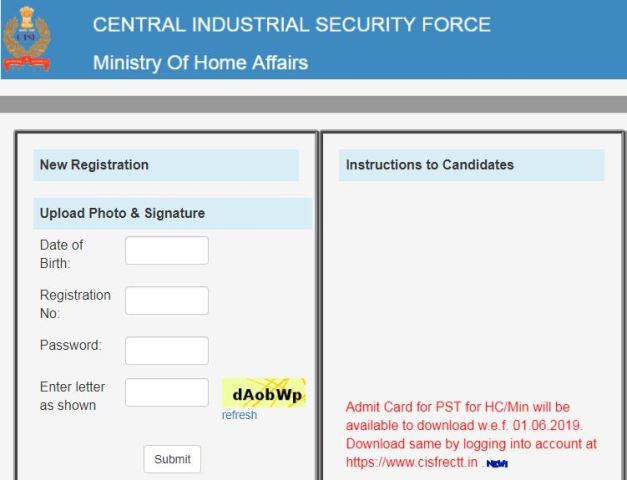Open the New Registration section
Image resolution: width=627 pixels, height=480 pixels.
click(x=94, y=165)
